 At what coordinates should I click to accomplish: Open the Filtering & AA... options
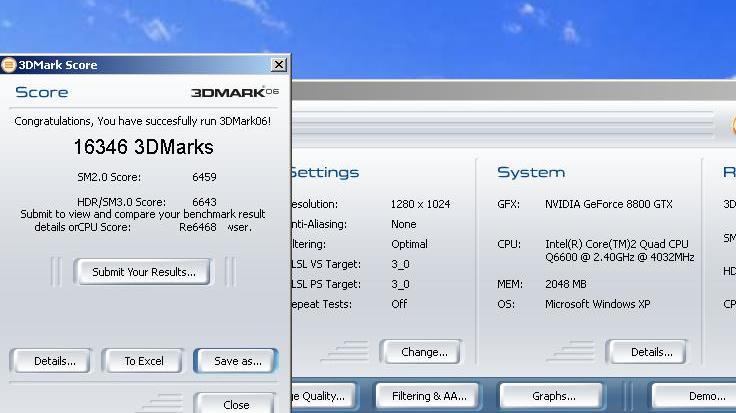(x=429, y=396)
